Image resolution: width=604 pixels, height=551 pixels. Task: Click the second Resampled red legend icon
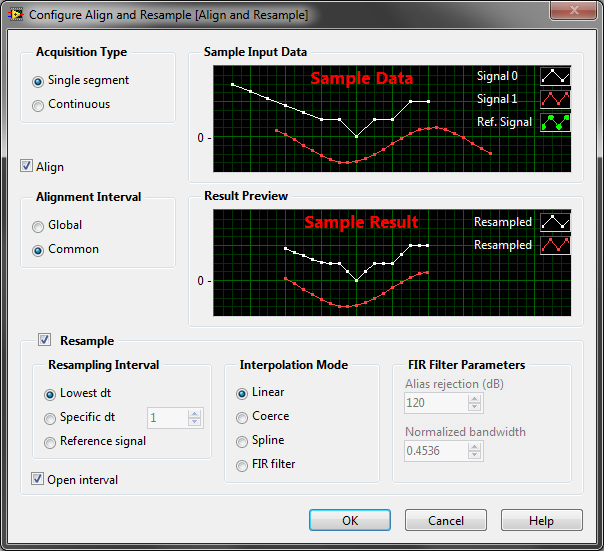point(555,245)
